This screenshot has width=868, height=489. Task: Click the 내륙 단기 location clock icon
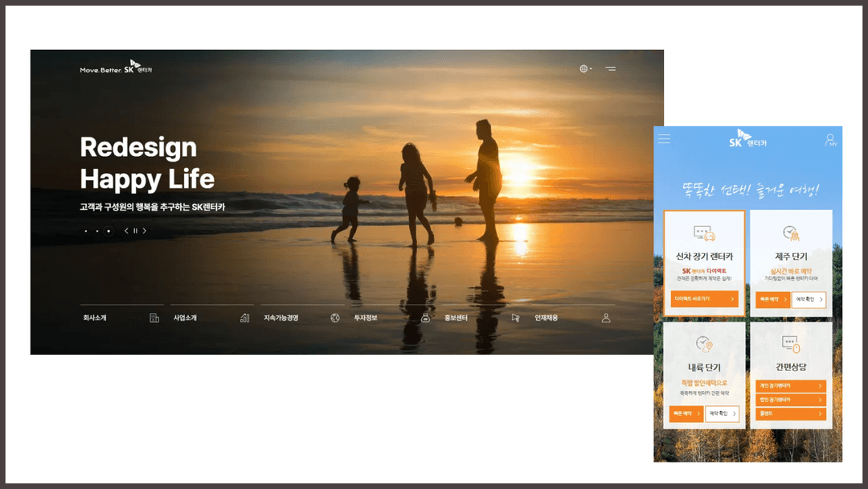pos(704,344)
